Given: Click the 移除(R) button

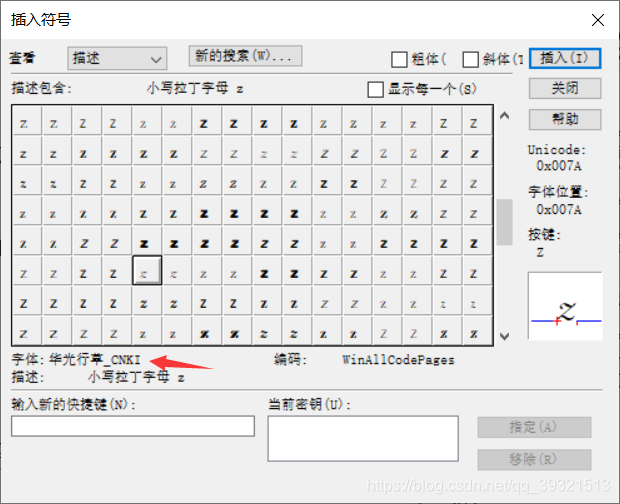Looking at the screenshot, I should coord(534,460).
